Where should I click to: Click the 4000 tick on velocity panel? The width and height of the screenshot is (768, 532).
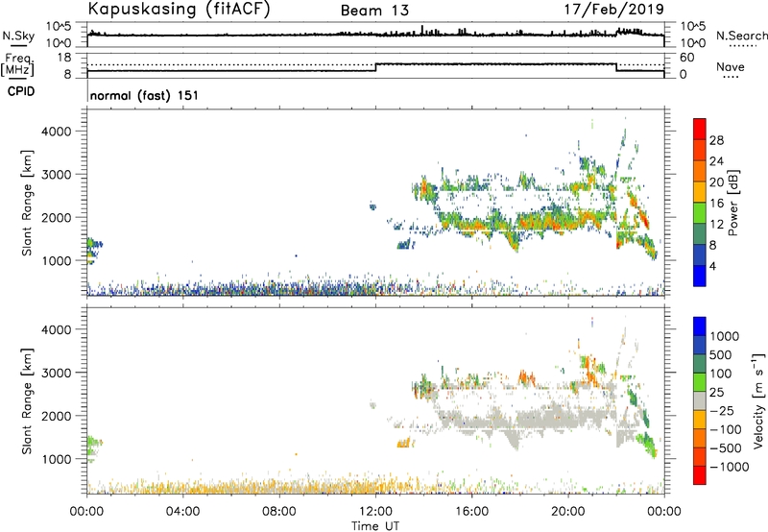pyautogui.click(x=59, y=329)
